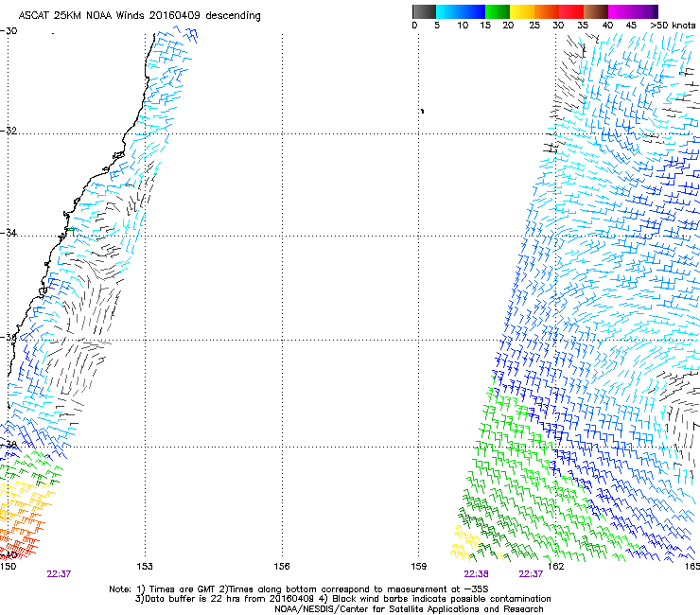This screenshot has width=700, height=615.
Task: Click the '162' longitude axis label
Action: click(x=555, y=567)
